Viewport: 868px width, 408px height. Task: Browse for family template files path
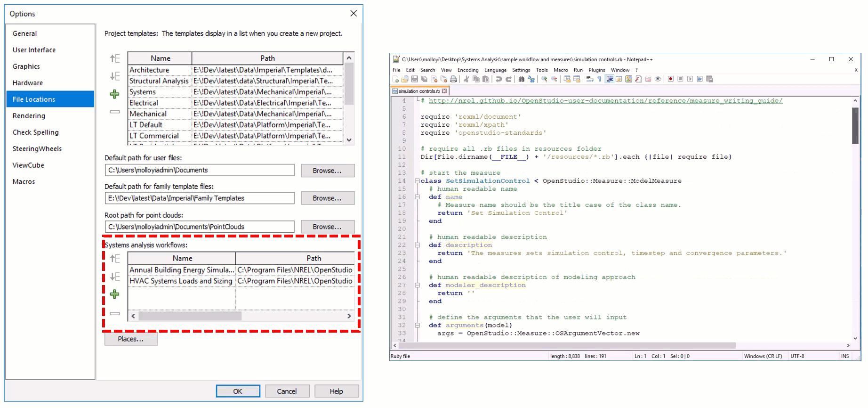(x=328, y=198)
